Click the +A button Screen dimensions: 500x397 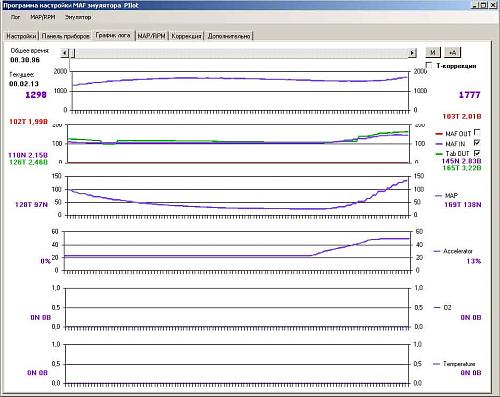(x=452, y=52)
